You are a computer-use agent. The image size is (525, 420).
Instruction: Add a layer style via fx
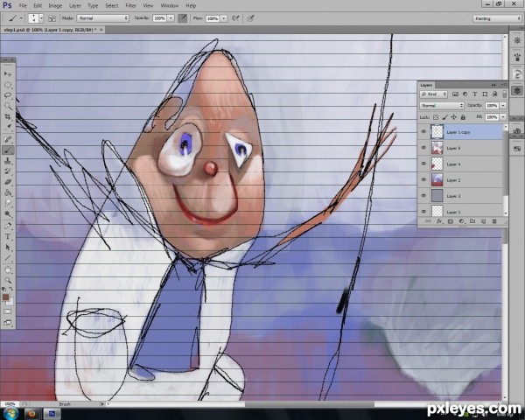tap(439, 221)
